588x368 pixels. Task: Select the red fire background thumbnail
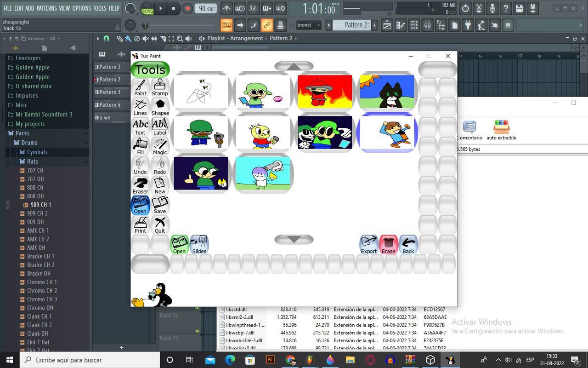tap(325, 92)
